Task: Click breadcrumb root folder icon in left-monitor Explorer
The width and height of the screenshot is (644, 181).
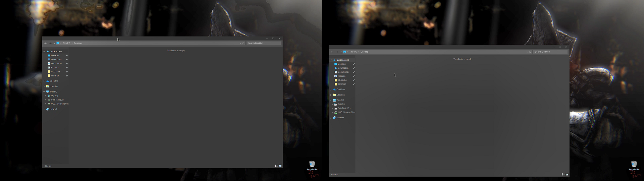Action: tap(58, 43)
